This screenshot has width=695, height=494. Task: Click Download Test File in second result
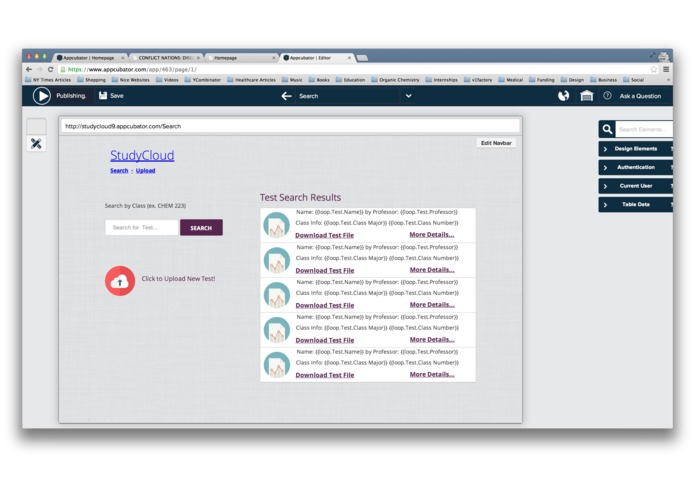[x=324, y=270]
